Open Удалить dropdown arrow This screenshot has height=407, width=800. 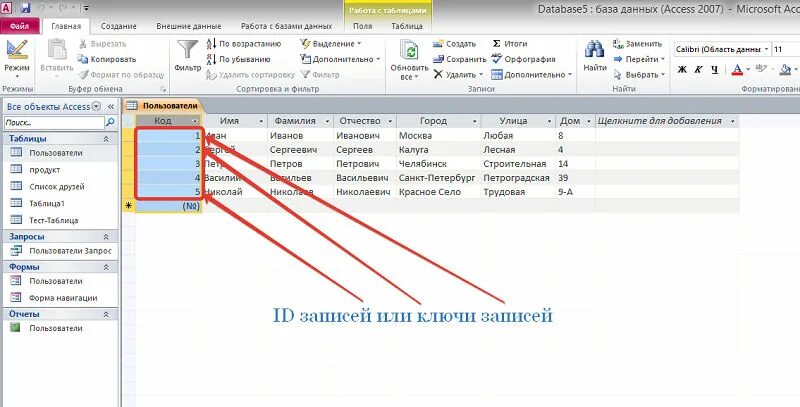click(x=481, y=74)
